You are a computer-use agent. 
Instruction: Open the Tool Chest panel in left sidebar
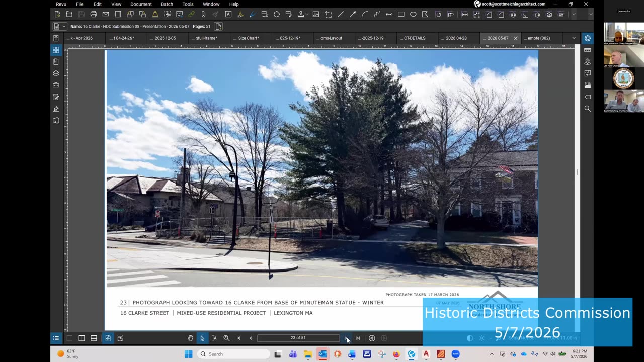click(x=56, y=85)
